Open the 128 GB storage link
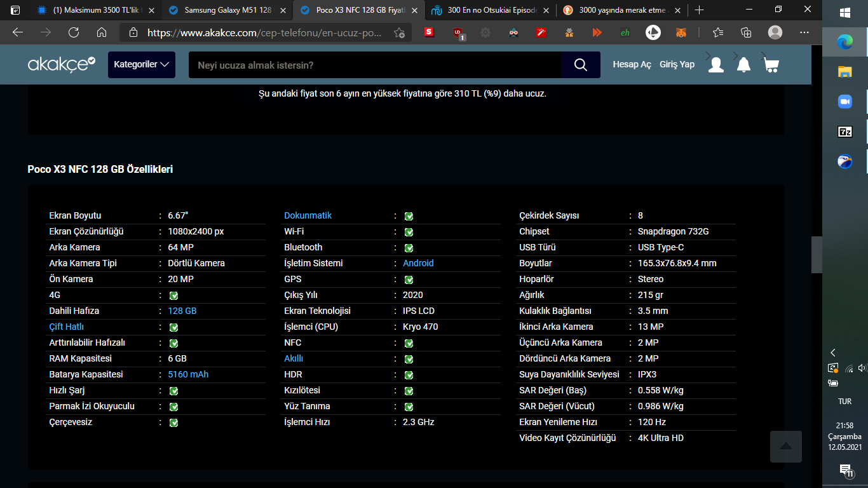The image size is (868, 488). [182, 311]
